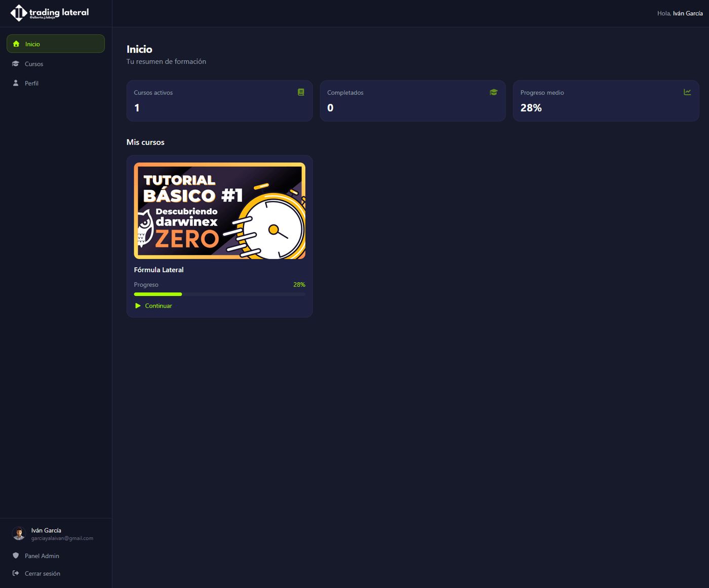Click the Progreso medio stat label
709x588 pixels.
tap(542, 93)
